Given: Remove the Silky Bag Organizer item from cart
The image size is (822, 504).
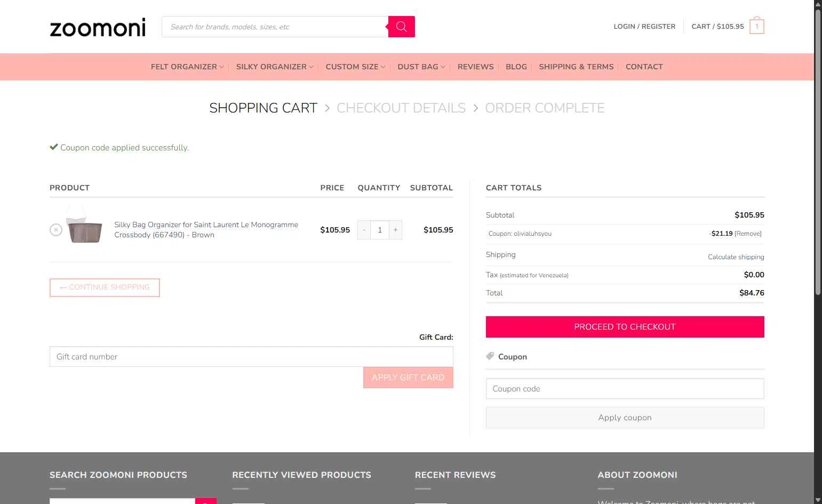Looking at the screenshot, I should 56,230.
